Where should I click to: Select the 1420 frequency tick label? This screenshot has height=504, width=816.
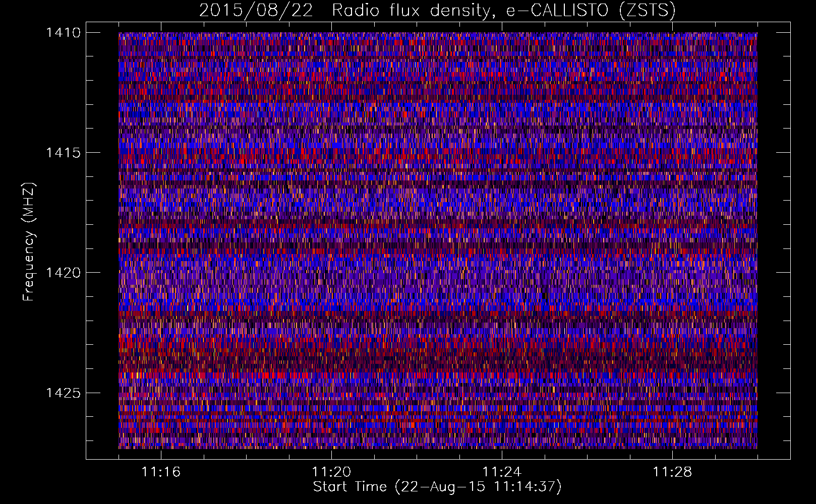pos(63,273)
